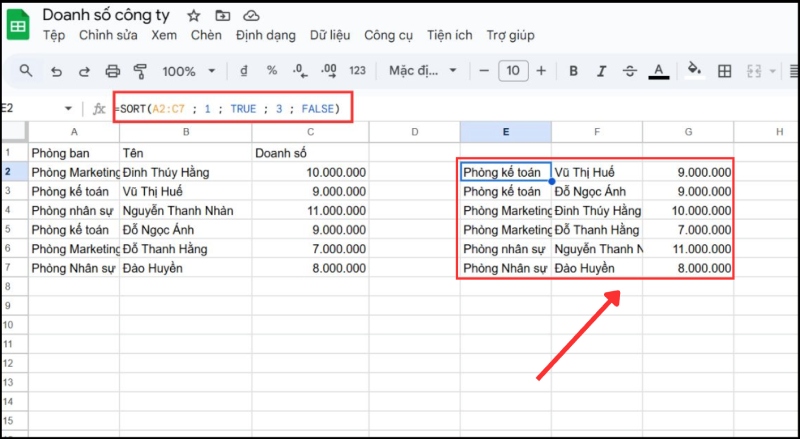800x439 pixels.
Task: Open the Trợ giúp menu
Action: click(x=511, y=36)
